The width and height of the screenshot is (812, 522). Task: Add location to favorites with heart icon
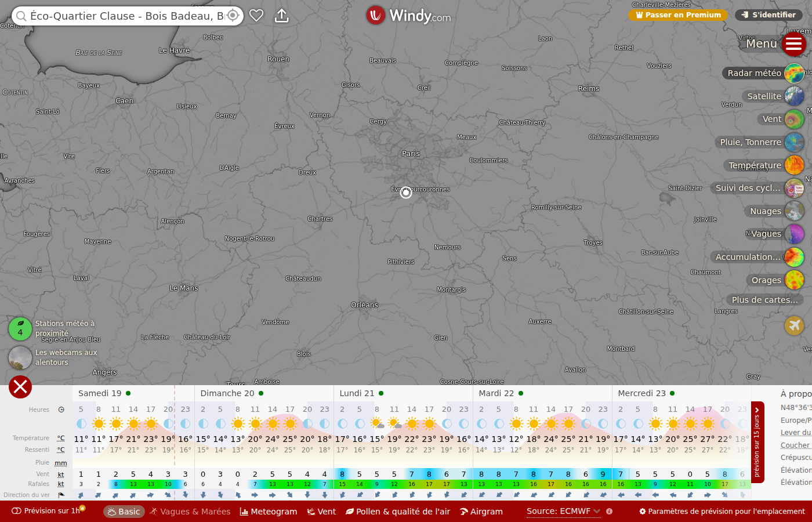[256, 16]
